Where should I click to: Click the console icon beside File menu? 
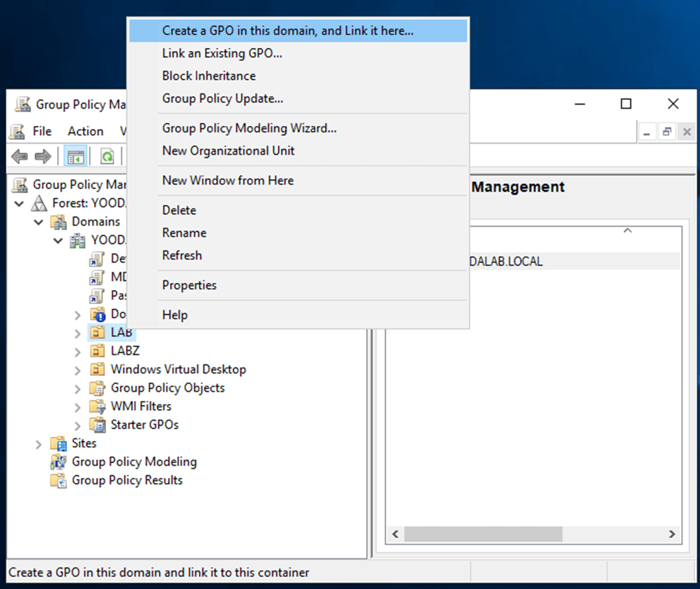pyautogui.click(x=17, y=132)
